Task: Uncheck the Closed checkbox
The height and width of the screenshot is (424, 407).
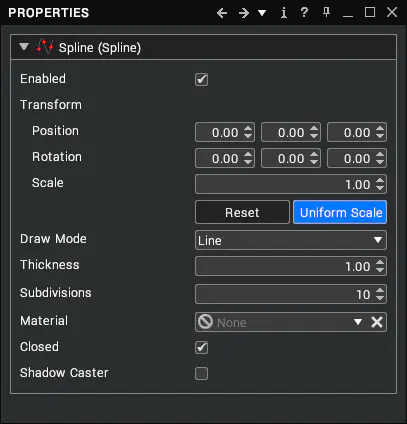Action: (x=201, y=348)
